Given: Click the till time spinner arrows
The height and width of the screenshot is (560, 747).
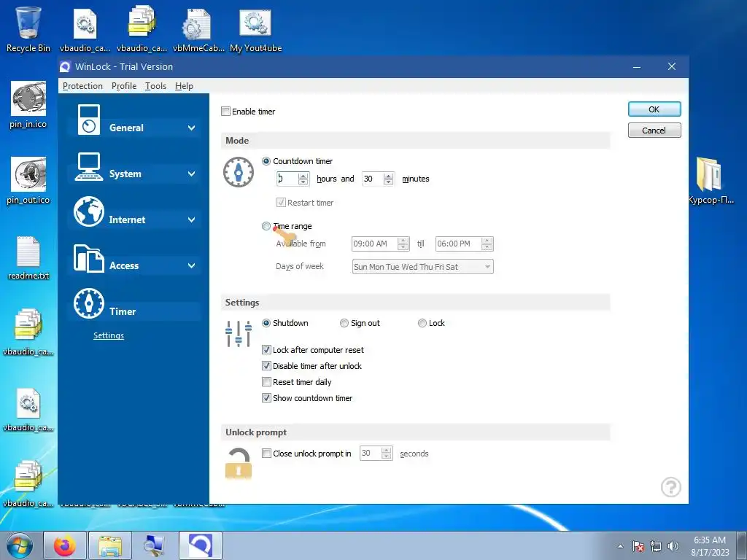Looking at the screenshot, I should coord(487,244).
